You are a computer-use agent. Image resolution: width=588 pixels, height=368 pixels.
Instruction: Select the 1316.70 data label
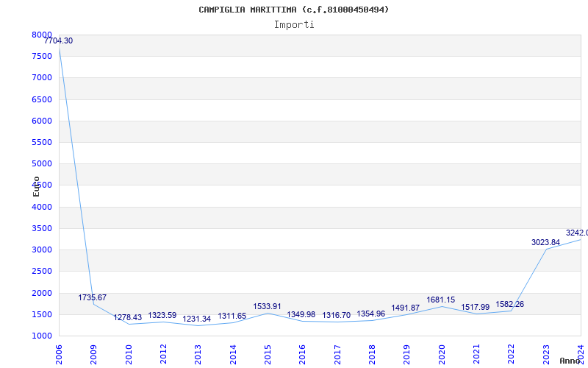337,316
